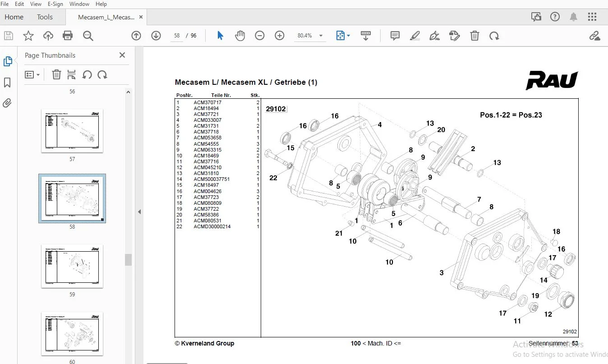Image resolution: width=608 pixels, height=364 pixels.
Task: Select the page 60 thumbnail
Action: click(72, 334)
